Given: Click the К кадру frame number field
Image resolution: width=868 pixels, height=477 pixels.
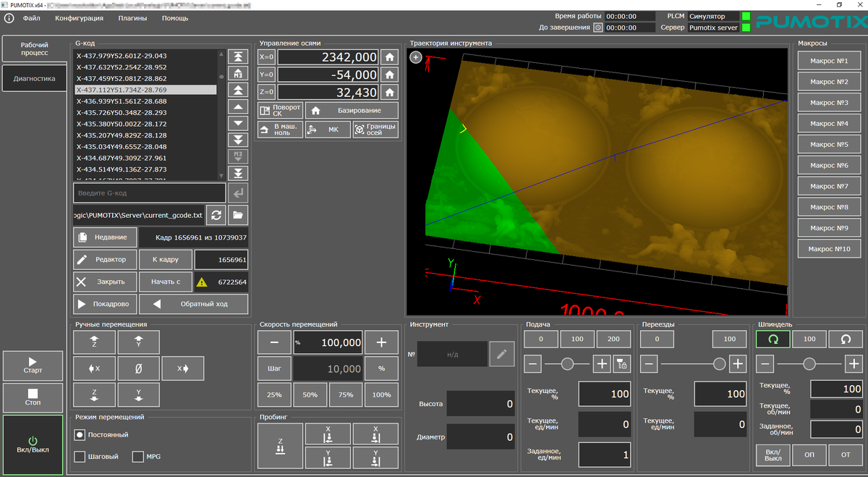Looking at the screenshot, I should (x=221, y=260).
